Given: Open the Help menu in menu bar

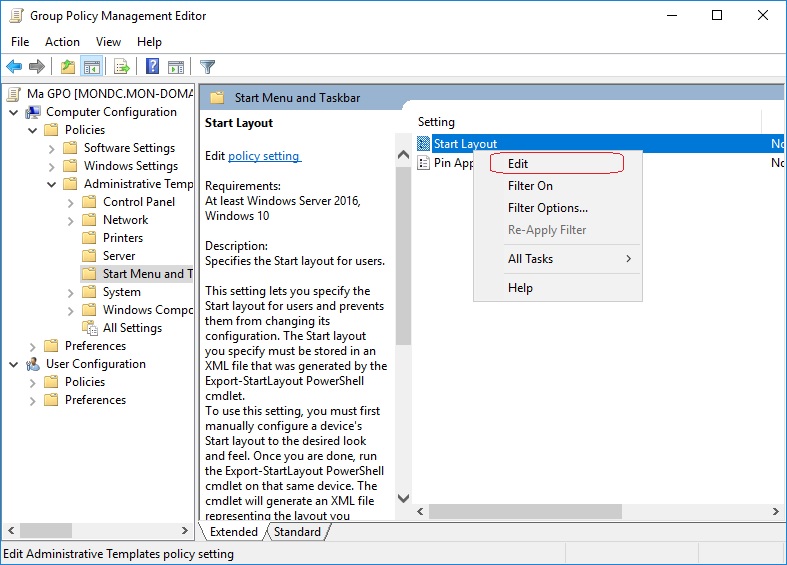Looking at the screenshot, I should [x=150, y=42].
